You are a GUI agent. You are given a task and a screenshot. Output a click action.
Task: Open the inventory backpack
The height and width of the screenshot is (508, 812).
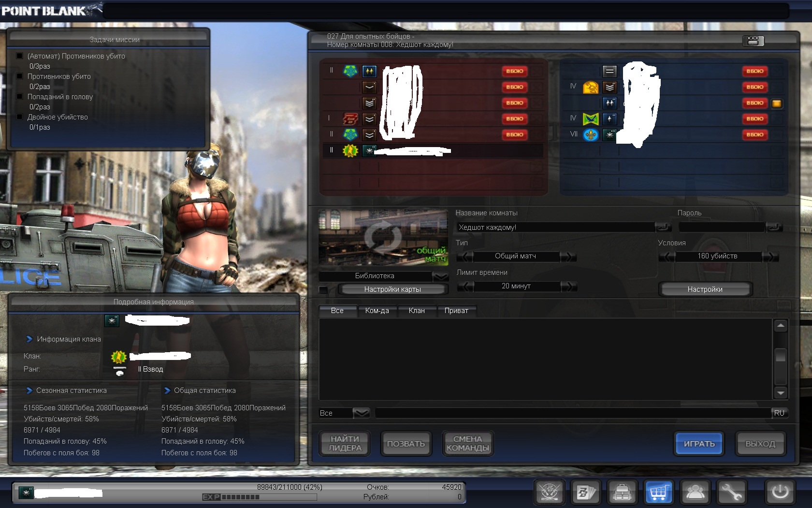622,493
